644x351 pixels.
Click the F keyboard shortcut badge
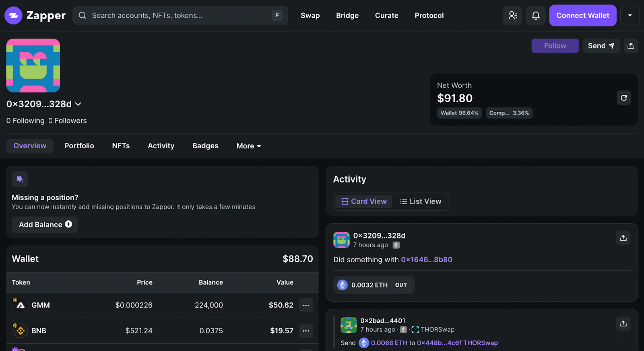tap(277, 16)
